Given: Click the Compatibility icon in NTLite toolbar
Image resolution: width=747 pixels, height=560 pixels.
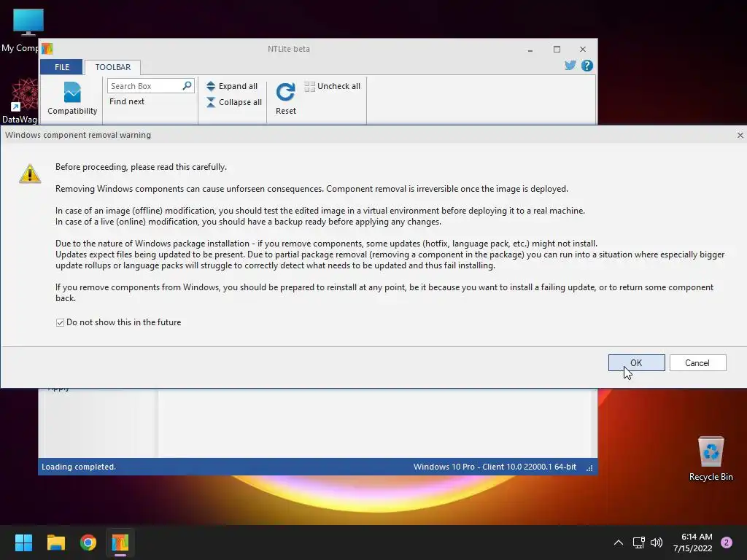Looking at the screenshot, I should pyautogui.click(x=72, y=93).
